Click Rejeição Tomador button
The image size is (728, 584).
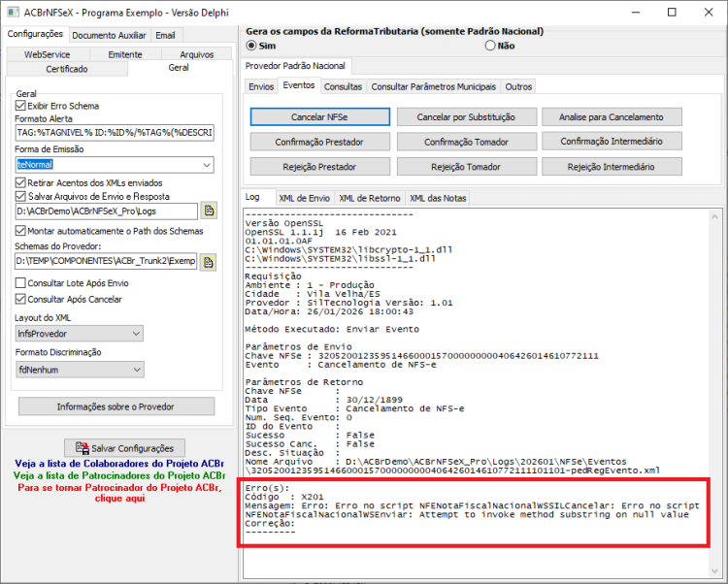pyautogui.click(x=466, y=167)
